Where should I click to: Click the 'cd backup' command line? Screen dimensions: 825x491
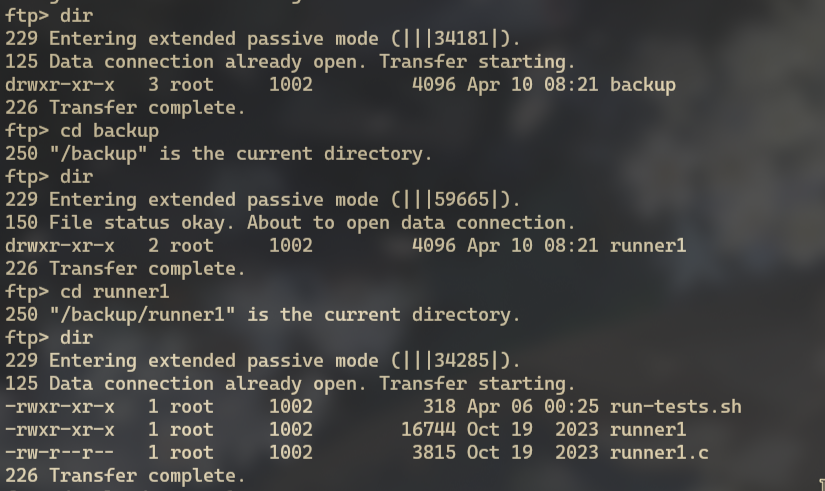pos(82,131)
